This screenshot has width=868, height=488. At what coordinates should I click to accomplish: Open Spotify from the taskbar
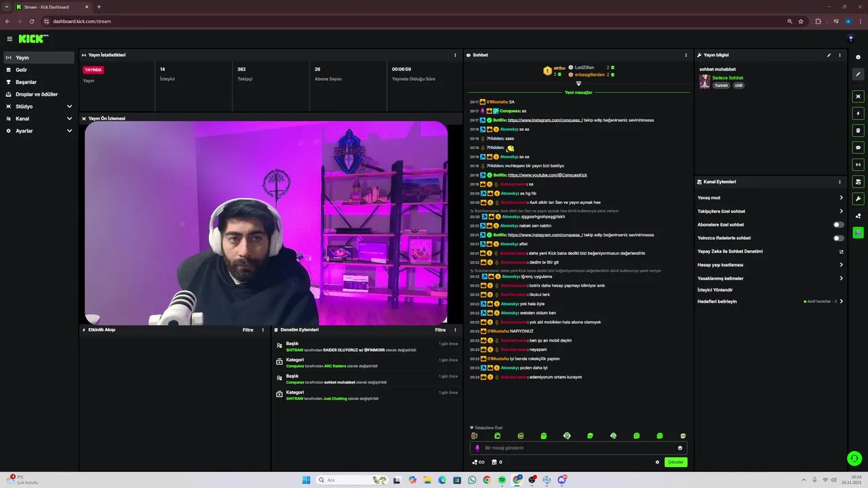(502, 480)
